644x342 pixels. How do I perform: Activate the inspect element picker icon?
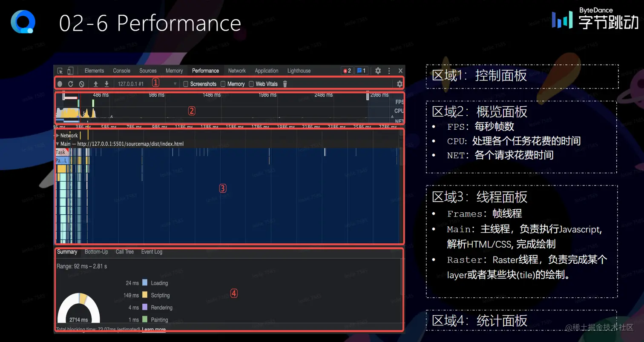tap(60, 71)
